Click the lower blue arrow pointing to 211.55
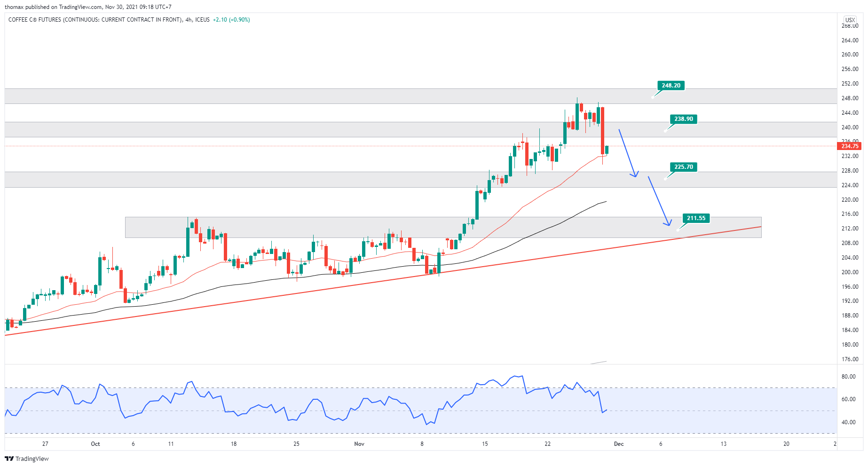Screen dimensions: 868x467 659,201
